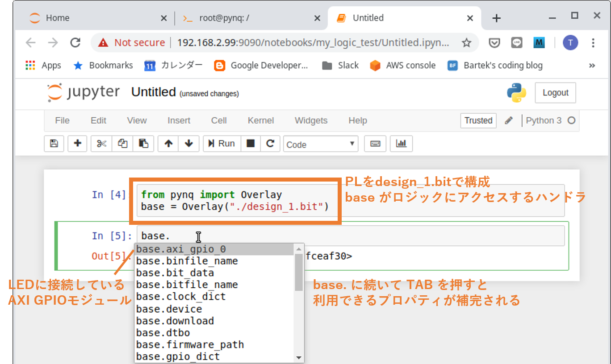Expand the bookmarks overflow chevron
Viewport: 611px width, 364px height.
593,65
